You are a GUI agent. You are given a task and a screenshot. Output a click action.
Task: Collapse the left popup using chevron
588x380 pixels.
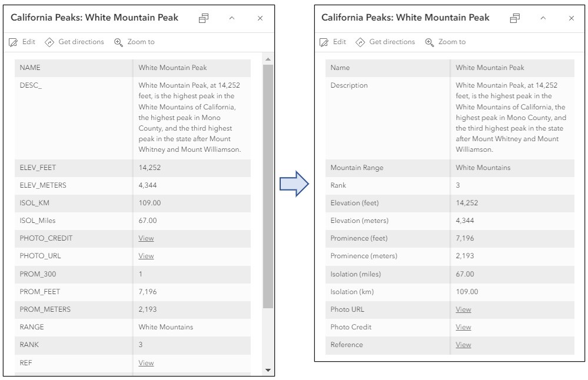pyautogui.click(x=232, y=18)
